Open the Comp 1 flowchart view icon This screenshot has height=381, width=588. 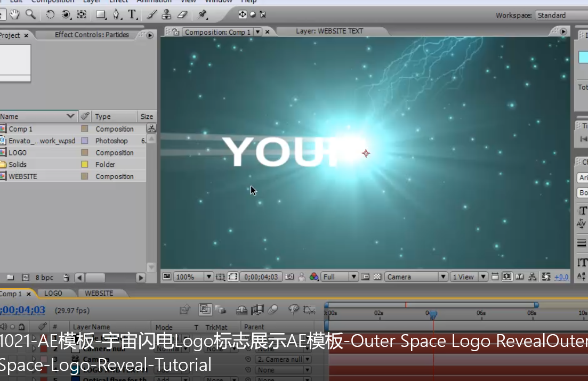pos(531,277)
